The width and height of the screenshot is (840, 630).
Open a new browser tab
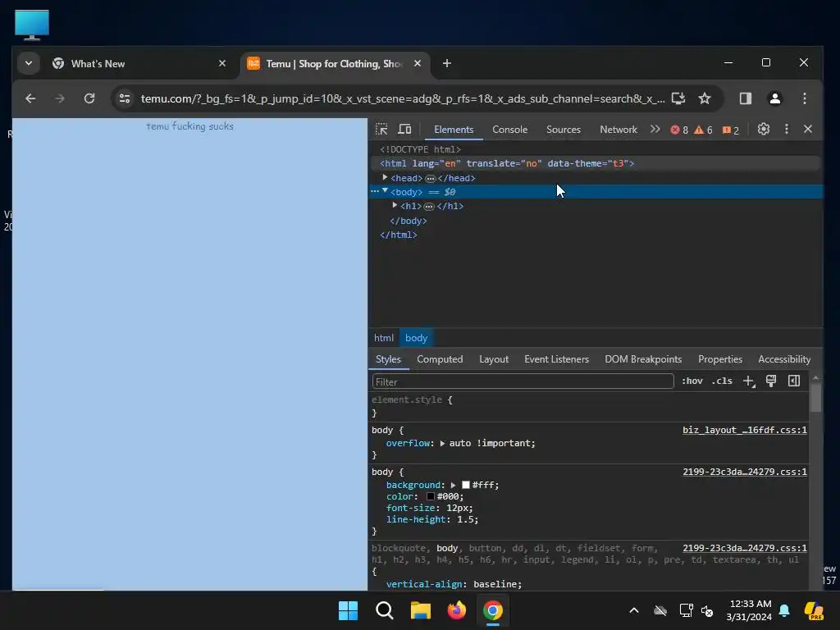[x=447, y=64]
